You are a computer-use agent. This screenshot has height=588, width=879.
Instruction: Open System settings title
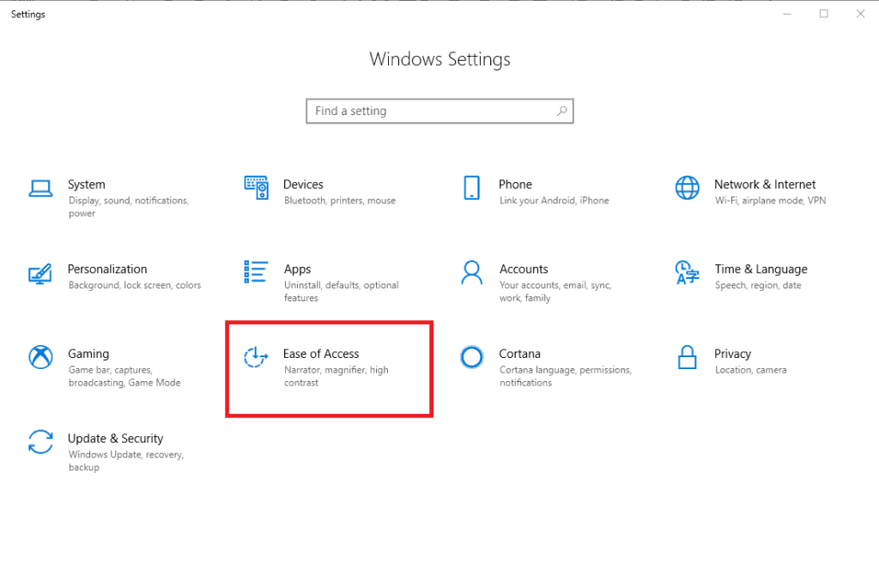click(87, 185)
